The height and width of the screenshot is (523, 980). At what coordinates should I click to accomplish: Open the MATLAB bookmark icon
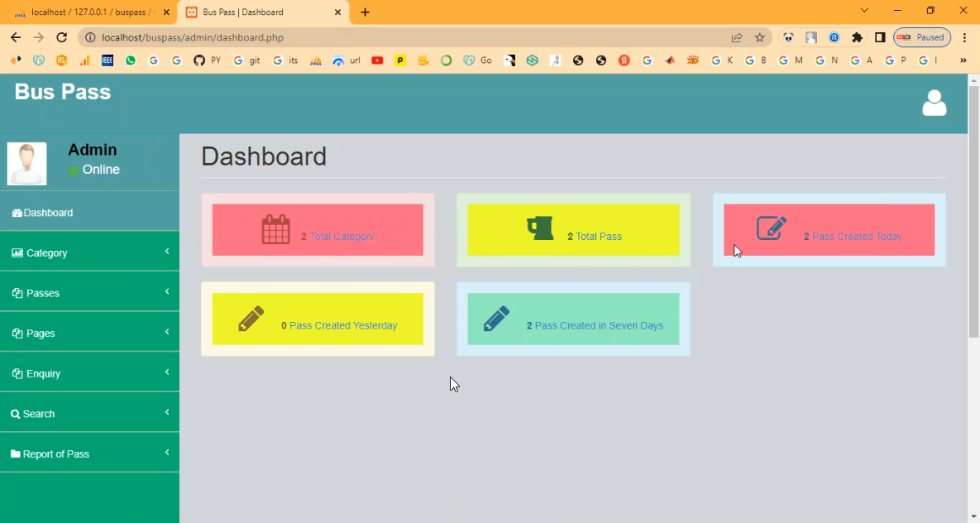click(x=670, y=60)
